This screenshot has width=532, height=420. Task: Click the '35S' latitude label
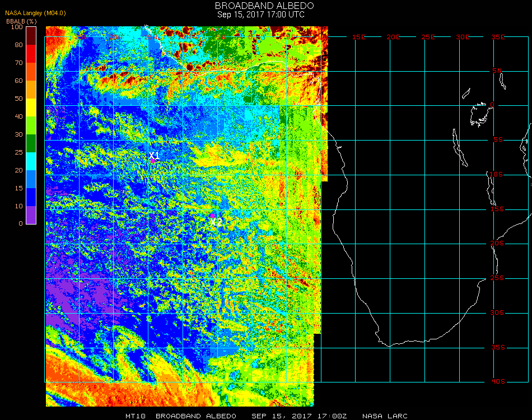(498, 347)
